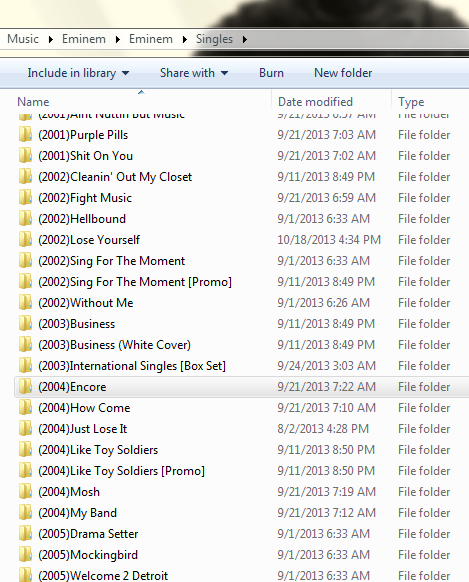Select (2005)Welcome 2 Detroit name

coord(103,575)
